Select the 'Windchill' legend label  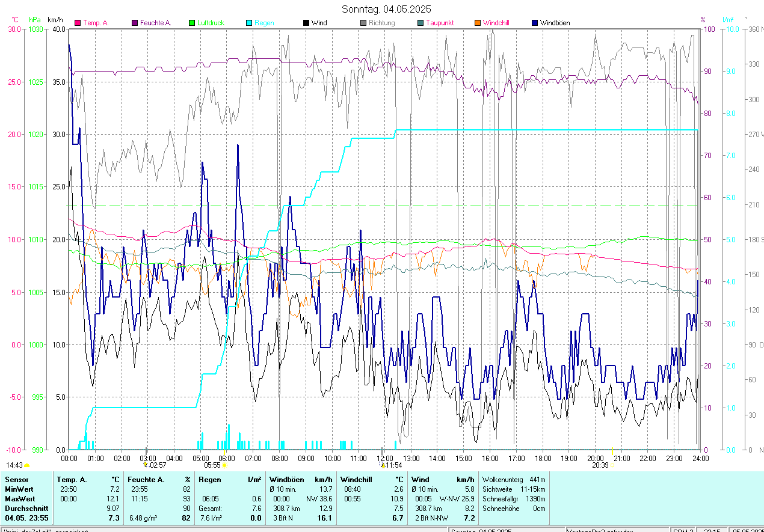[x=496, y=23]
